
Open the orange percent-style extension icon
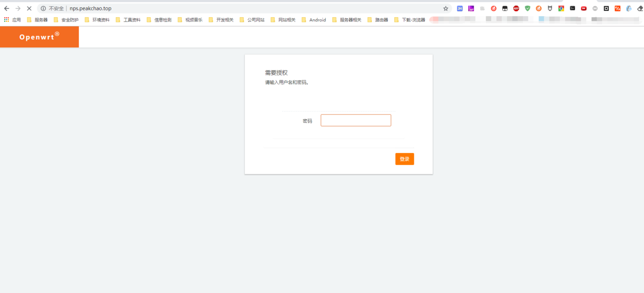618,8
